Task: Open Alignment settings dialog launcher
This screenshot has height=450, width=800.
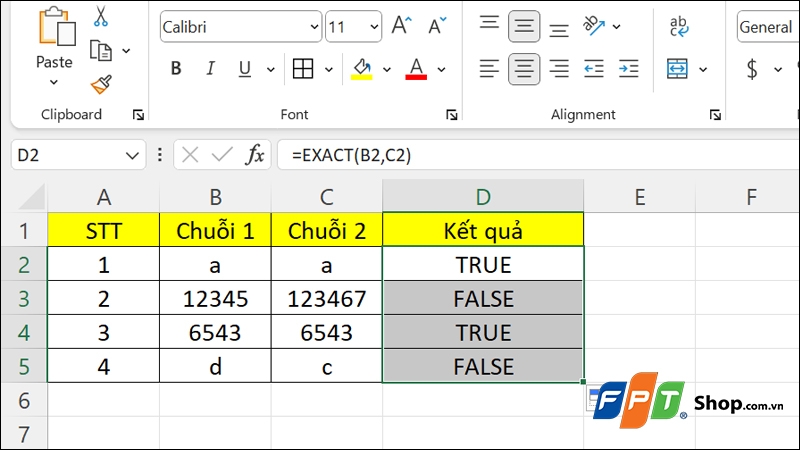Action: 715,115
